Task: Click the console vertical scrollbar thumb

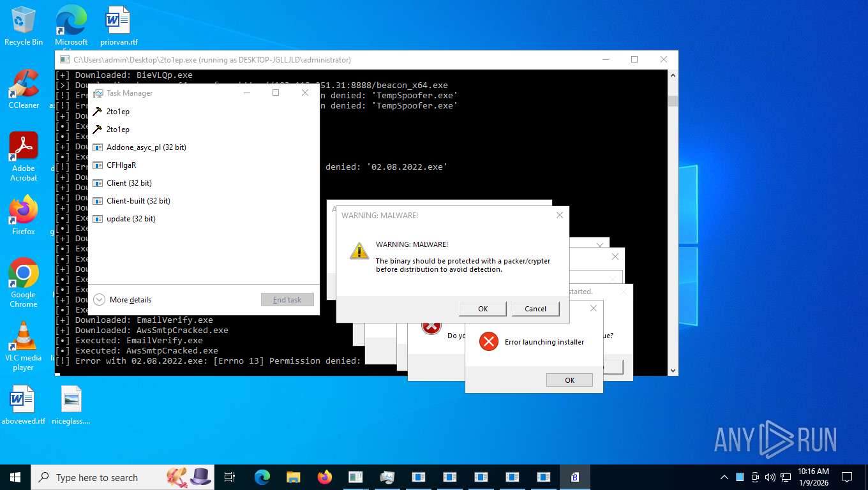Action: click(x=673, y=101)
